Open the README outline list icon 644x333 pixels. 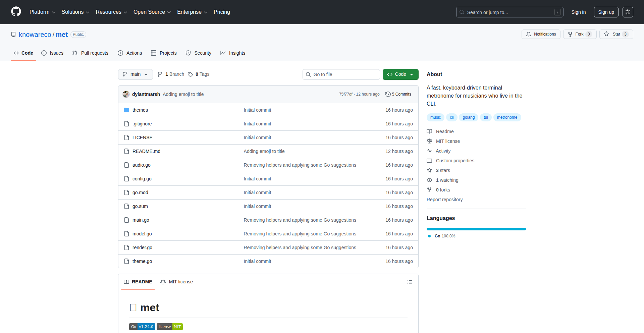pyautogui.click(x=410, y=282)
